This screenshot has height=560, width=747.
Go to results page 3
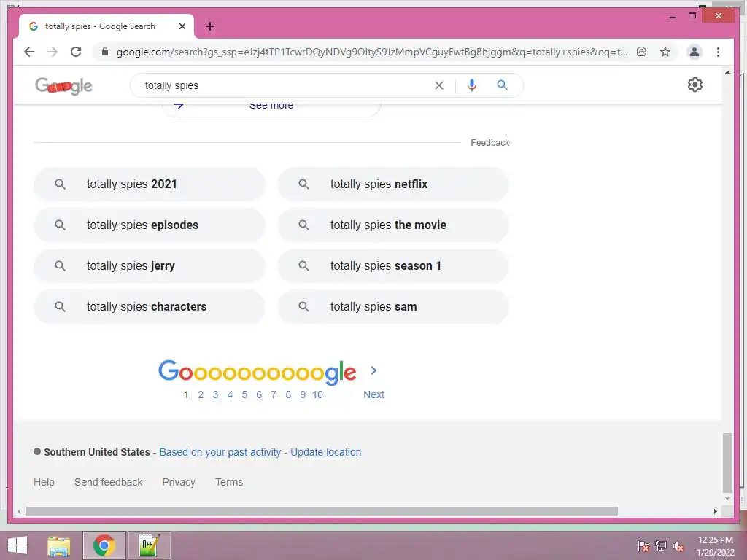tap(215, 394)
